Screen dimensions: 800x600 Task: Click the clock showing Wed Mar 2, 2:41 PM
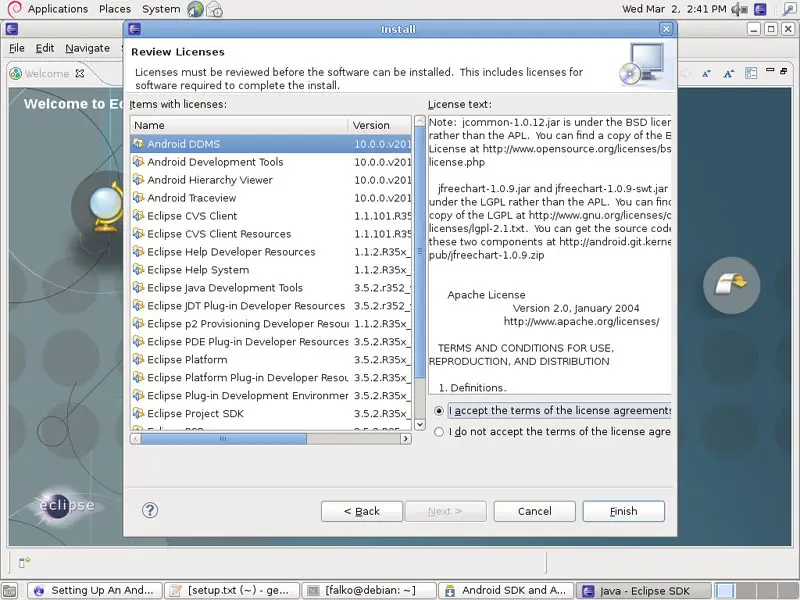(673, 9)
